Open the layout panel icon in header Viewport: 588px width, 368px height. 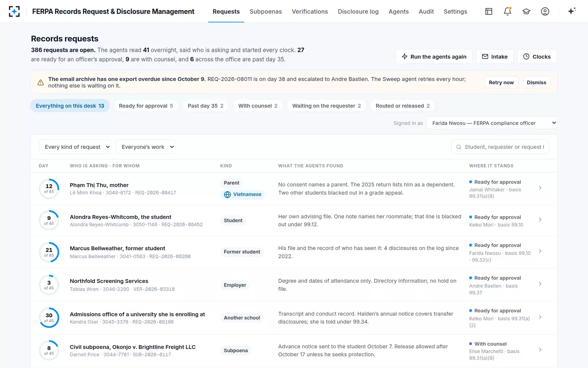(489, 11)
